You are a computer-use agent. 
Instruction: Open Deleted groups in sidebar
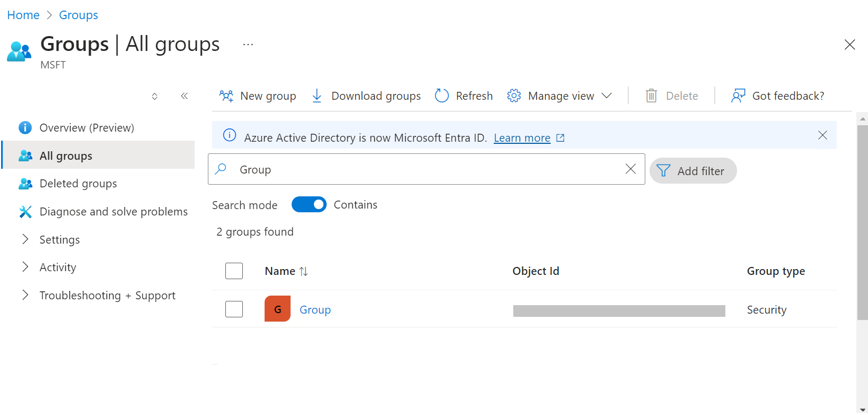[78, 184]
